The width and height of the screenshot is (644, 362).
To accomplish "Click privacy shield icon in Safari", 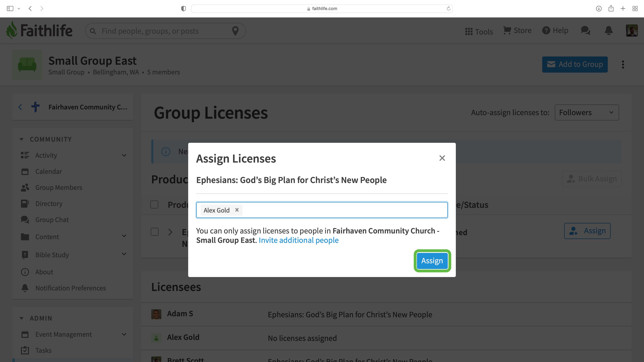I will tap(183, 9).
